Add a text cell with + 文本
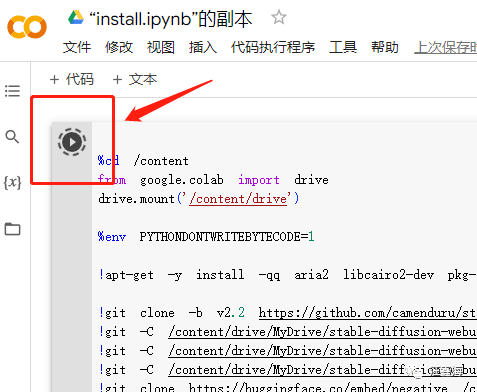The image size is (477, 392). point(135,79)
